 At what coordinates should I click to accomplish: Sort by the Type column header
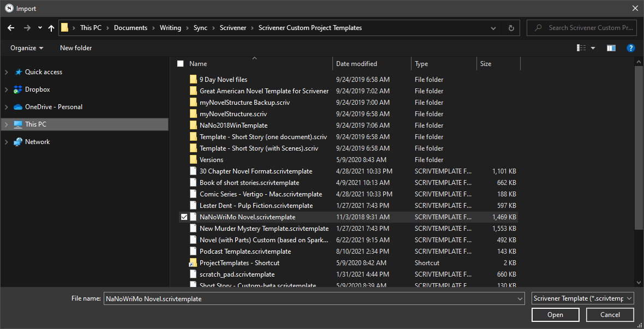(x=421, y=64)
